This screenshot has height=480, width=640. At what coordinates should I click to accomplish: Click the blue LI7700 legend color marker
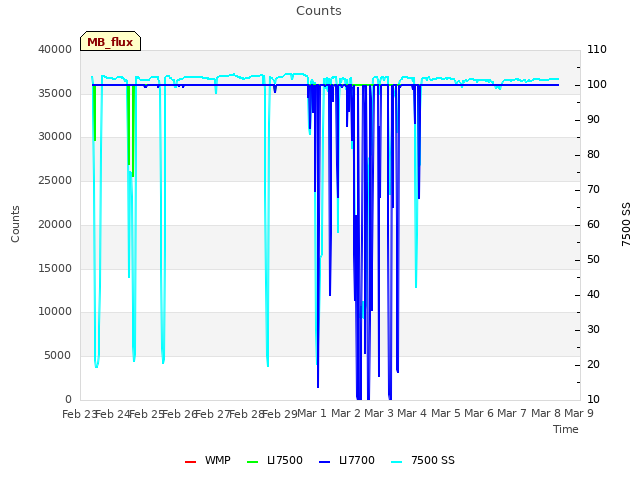click(x=324, y=462)
